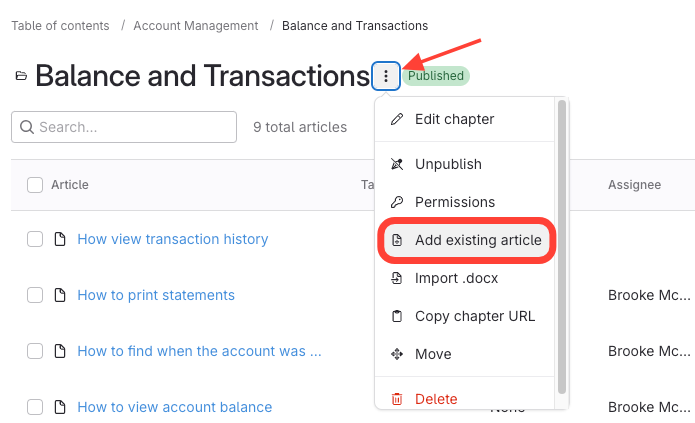
Task: Toggle the select-all checkbox in Article header
Action: click(35, 184)
